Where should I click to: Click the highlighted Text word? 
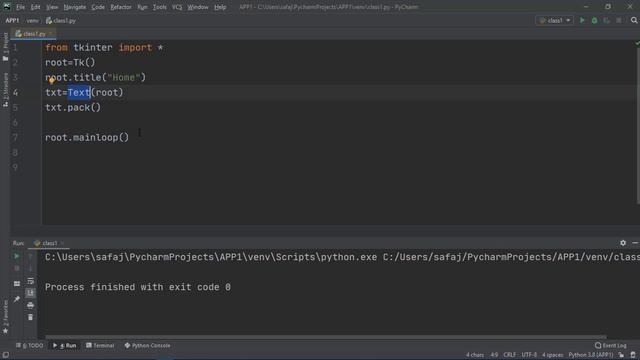coord(79,93)
